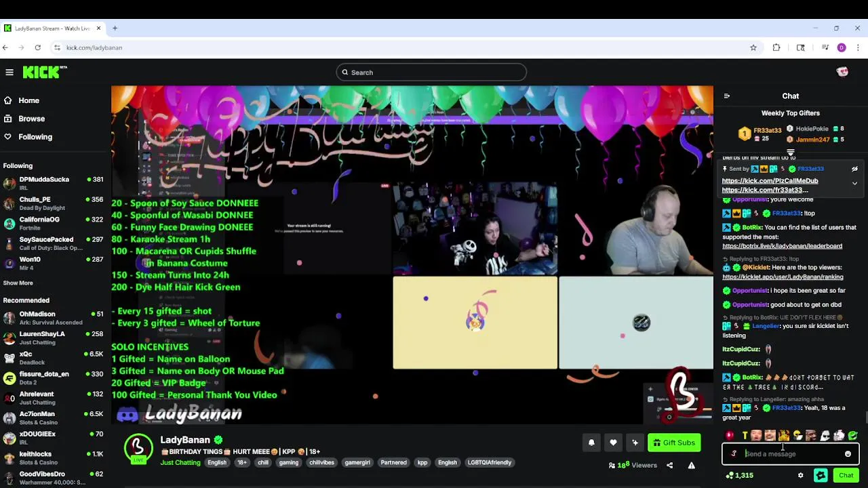Open Won10 channel in sidebar
The height and width of the screenshot is (488, 868).
[x=53, y=263]
